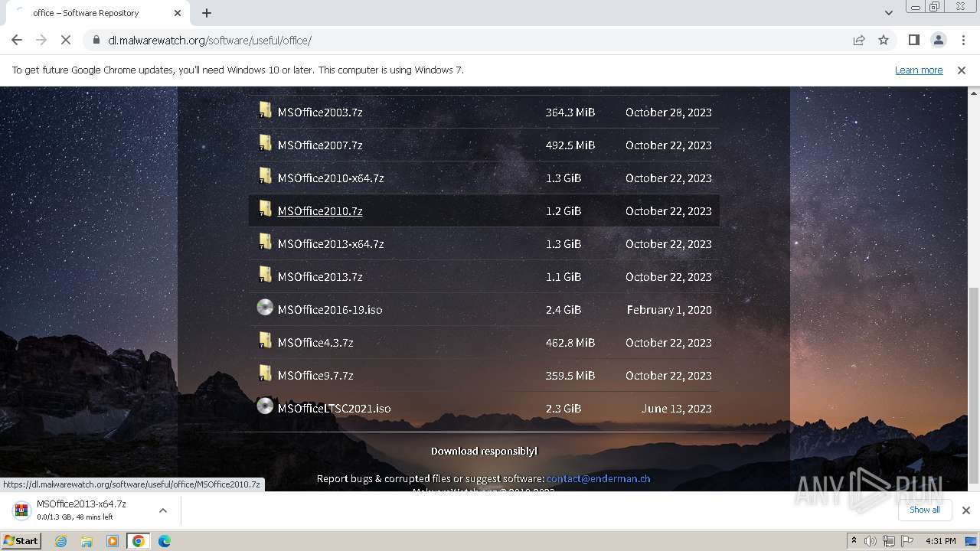The width and height of the screenshot is (980, 551).
Task: Go back with the browser back arrow
Action: coord(17,40)
